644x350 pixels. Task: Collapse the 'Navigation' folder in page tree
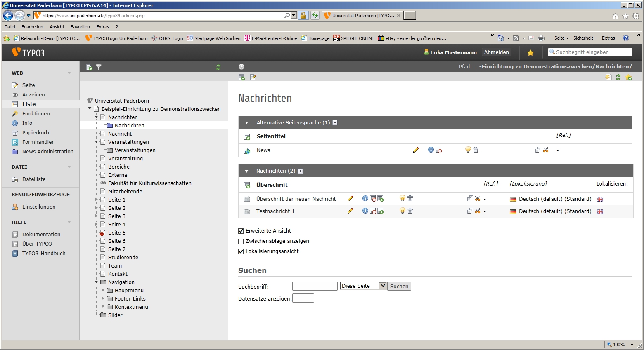[97, 282]
